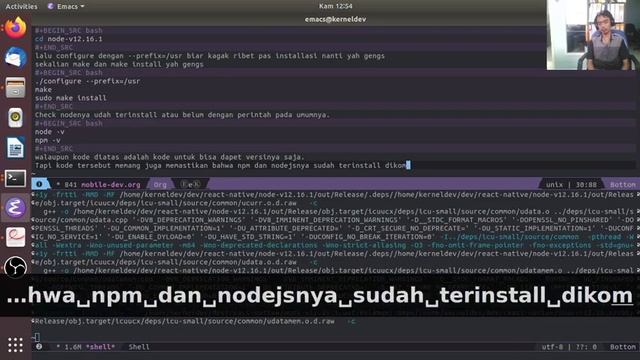Click the webcam video overlay thumbnail
Screen dimensions: 640x360
tap(593, 35)
